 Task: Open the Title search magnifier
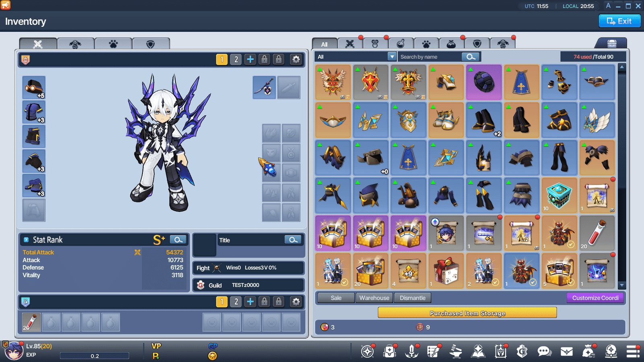(293, 240)
